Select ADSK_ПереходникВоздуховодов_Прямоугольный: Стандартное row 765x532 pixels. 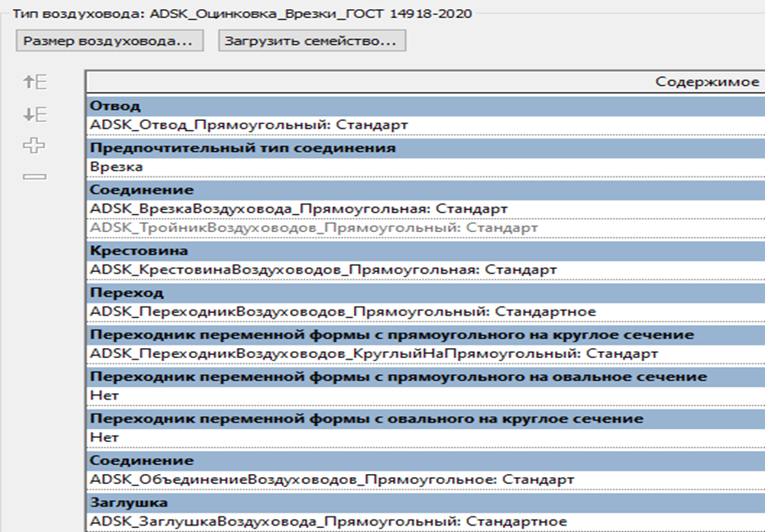click(x=426, y=311)
